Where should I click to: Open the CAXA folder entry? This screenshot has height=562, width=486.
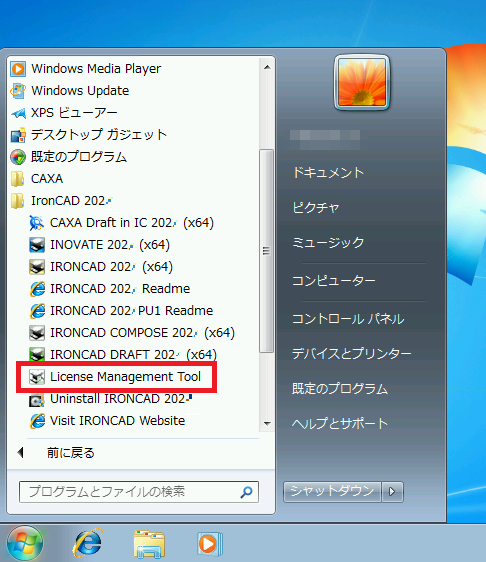(47, 179)
